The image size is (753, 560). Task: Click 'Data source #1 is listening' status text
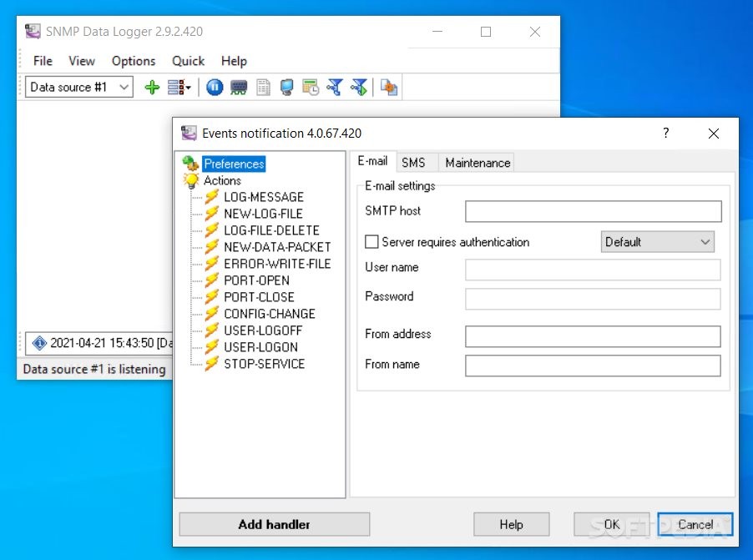[94, 369]
